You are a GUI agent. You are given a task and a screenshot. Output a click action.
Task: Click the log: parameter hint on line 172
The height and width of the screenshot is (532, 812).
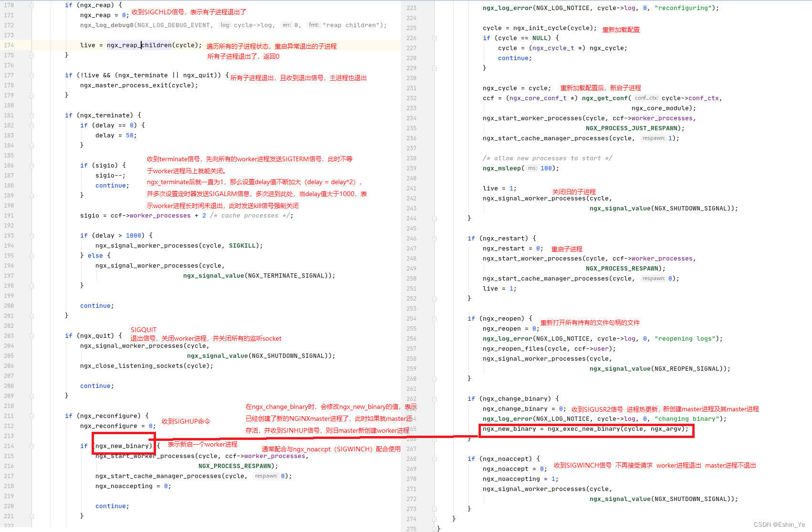click(225, 25)
